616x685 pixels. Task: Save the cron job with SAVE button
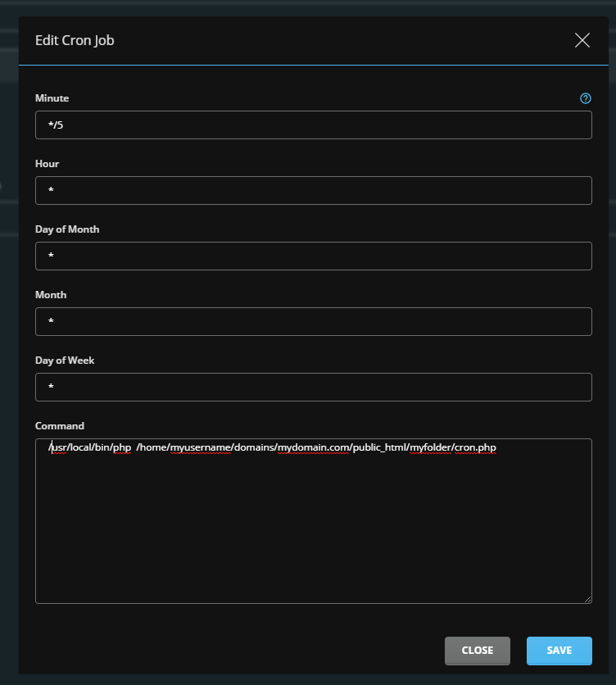(x=559, y=651)
